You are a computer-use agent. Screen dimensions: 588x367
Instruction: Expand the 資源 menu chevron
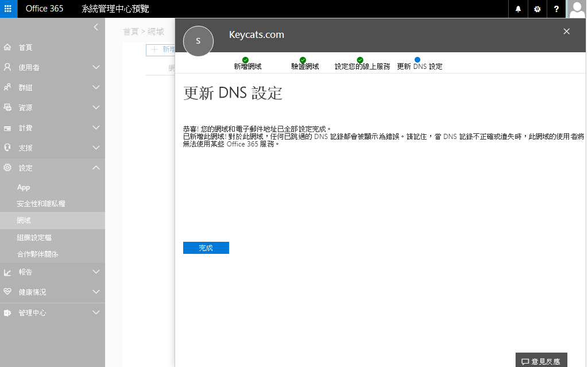pos(96,107)
